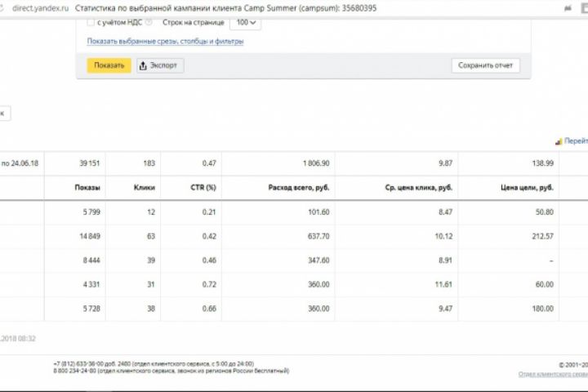Click the Расход всего, руб. column header

coord(299,187)
